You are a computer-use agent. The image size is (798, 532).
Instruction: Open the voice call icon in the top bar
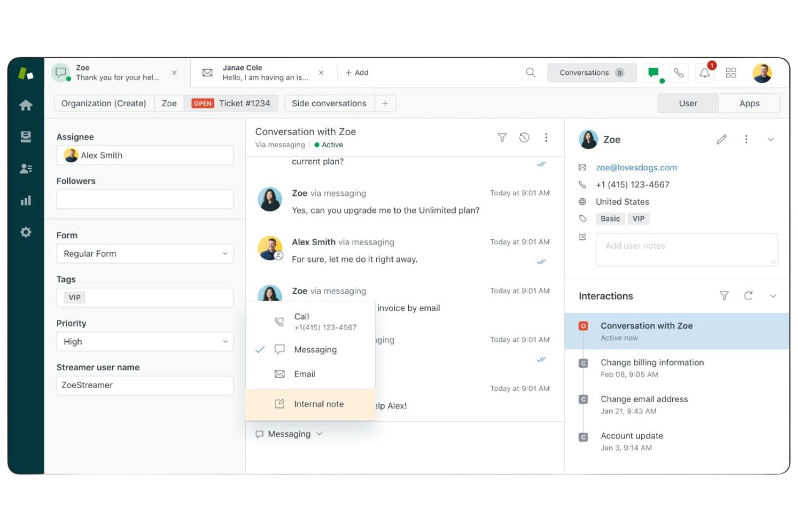pos(679,72)
